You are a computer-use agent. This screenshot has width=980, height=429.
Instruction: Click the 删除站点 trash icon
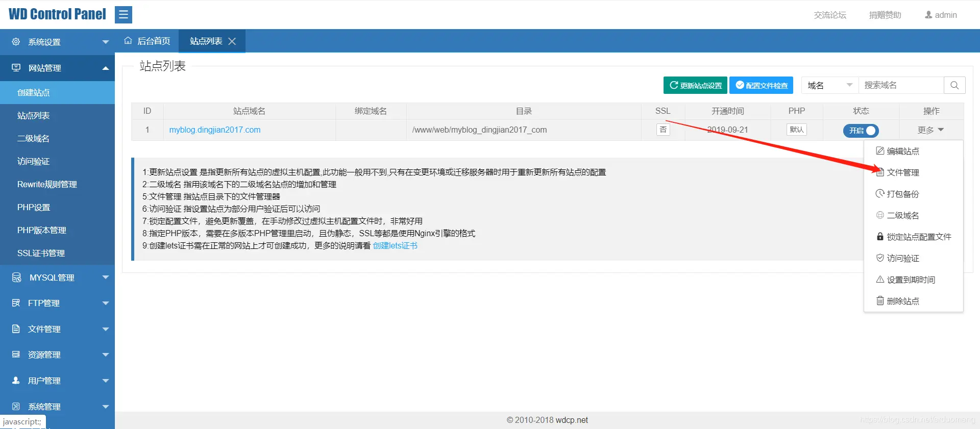point(880,301)
